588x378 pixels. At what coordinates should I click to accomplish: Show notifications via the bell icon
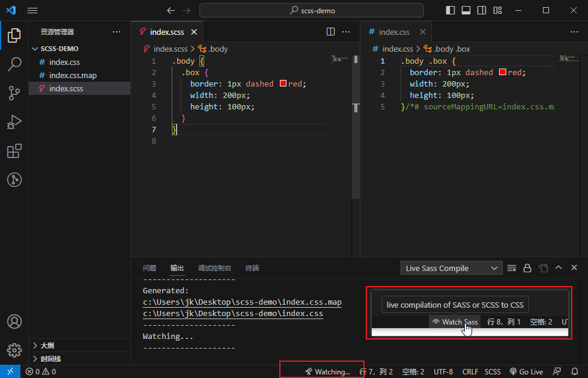575,371
